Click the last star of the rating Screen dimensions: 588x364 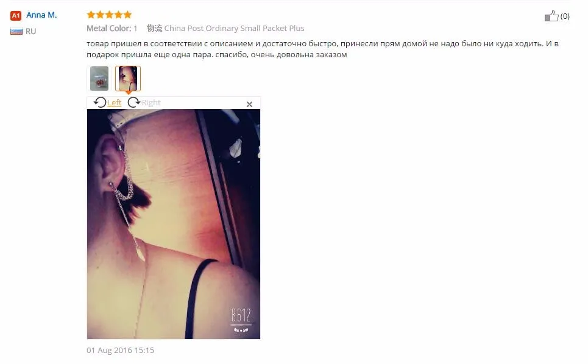coord(127,15)
